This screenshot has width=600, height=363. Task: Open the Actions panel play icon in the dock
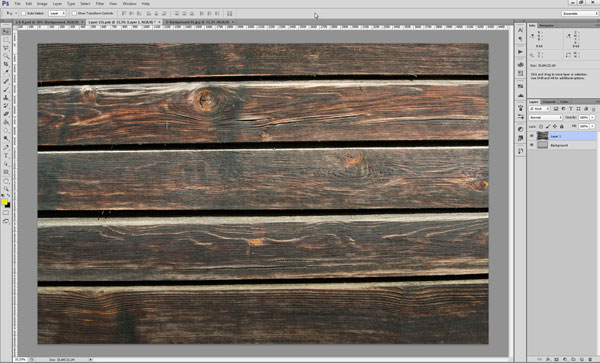[x=520, y=52]
